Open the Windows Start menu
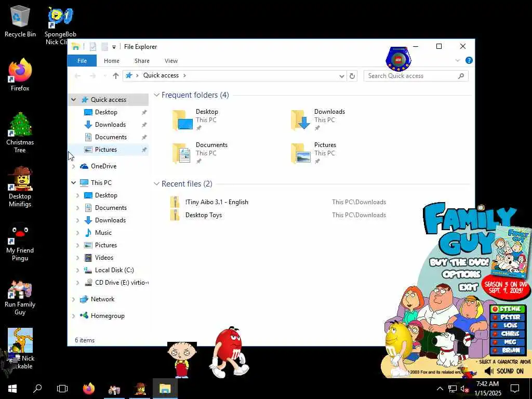Image resolution: width=532 pixels, height=399 pixels. [12, 389]
